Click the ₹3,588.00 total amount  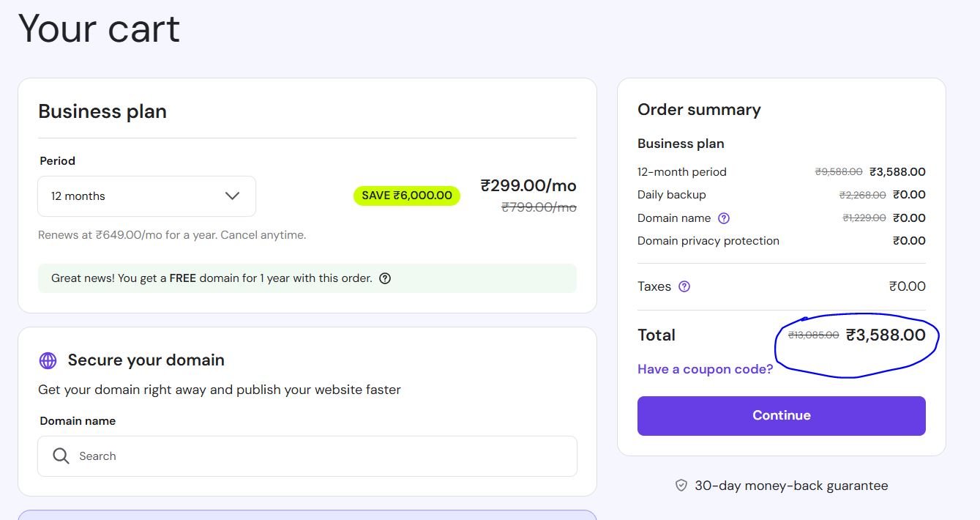[x=886, y=335]
